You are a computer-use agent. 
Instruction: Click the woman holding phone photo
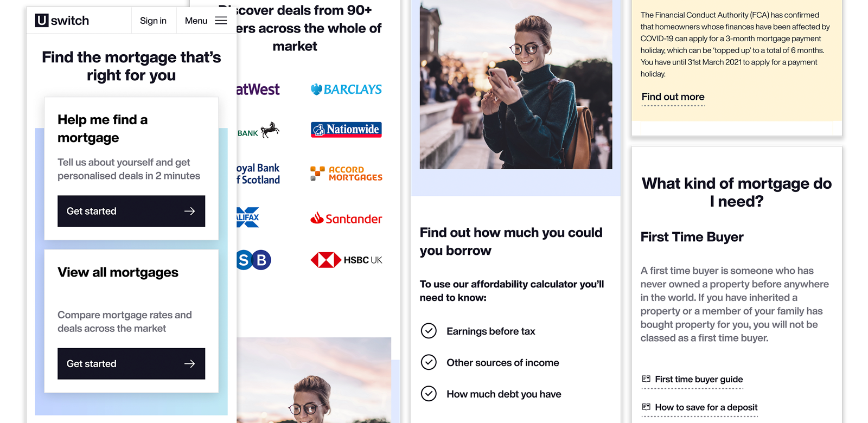pos(516,85)
